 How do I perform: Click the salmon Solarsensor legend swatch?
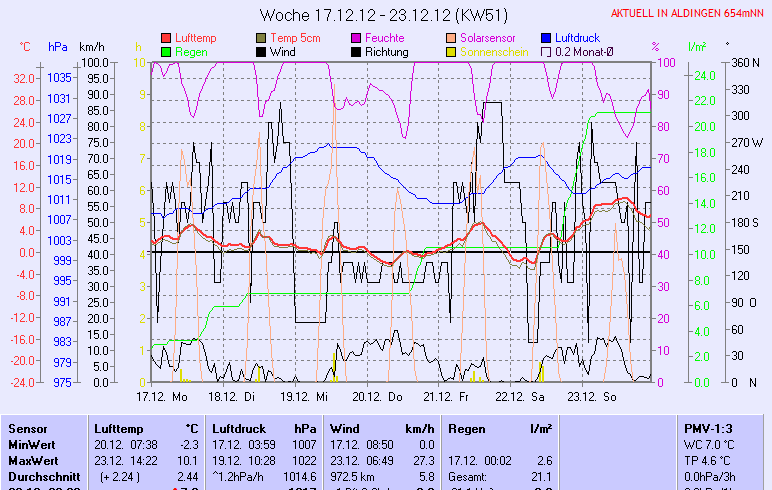pos(451,37)
